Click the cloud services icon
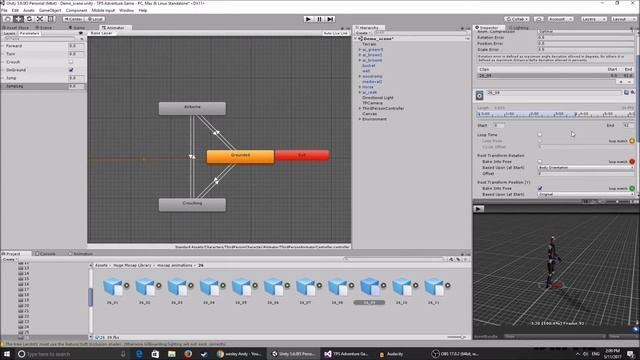This screenshot has width=640, height=360. (x=539, y=19)
